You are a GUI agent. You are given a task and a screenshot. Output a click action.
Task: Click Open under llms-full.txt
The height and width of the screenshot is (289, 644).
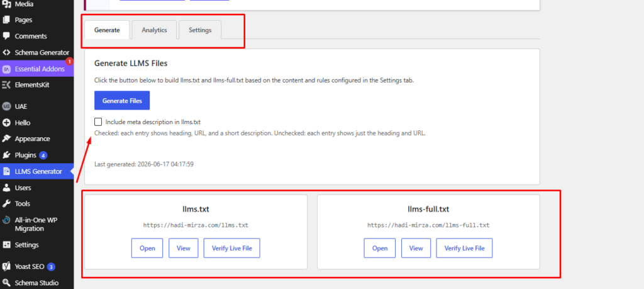coord(380,248)
